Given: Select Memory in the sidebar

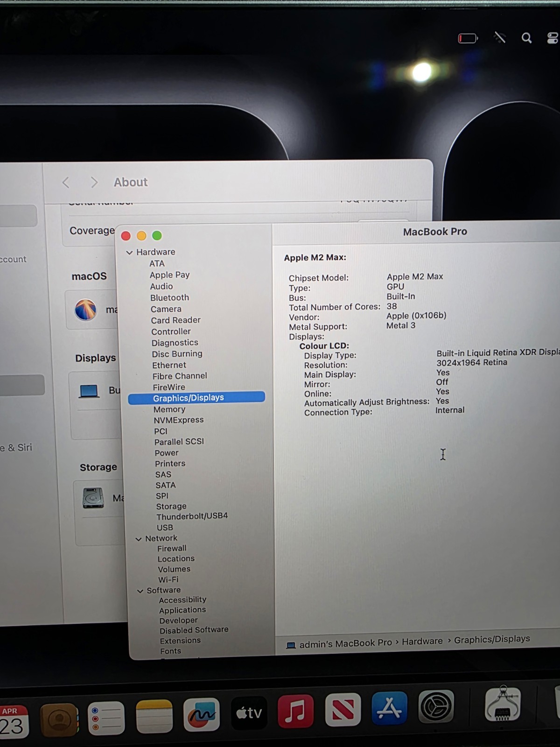Looking at the screenshot, I should coord(169,409).
